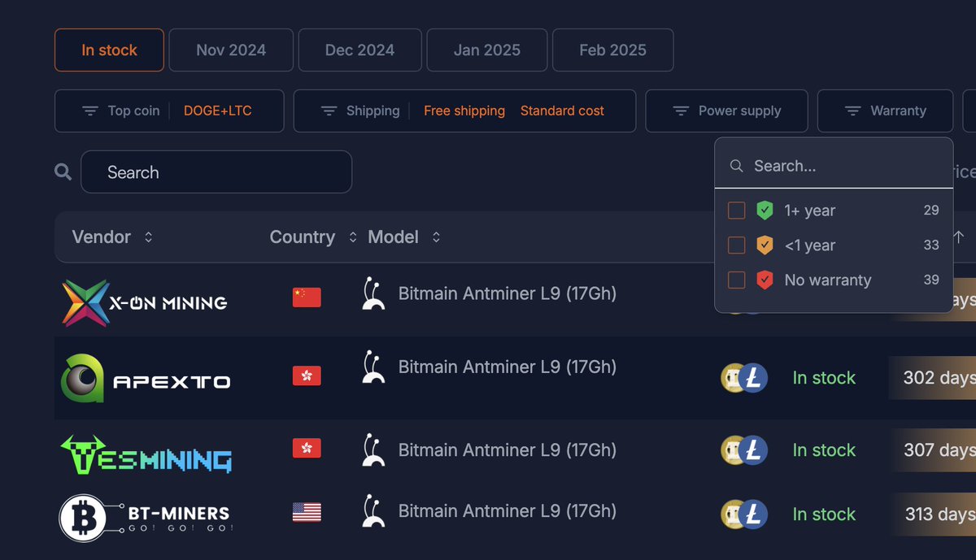Click the Dogecoin icon in BT-Miners row
This screenshot has width=976, height=560.
click(733, 514)
